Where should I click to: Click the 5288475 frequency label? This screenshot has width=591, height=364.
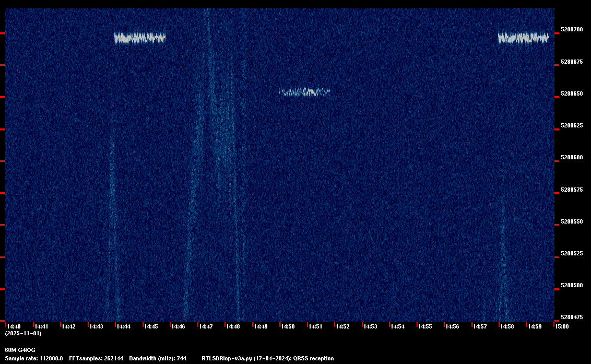(572, 317)
